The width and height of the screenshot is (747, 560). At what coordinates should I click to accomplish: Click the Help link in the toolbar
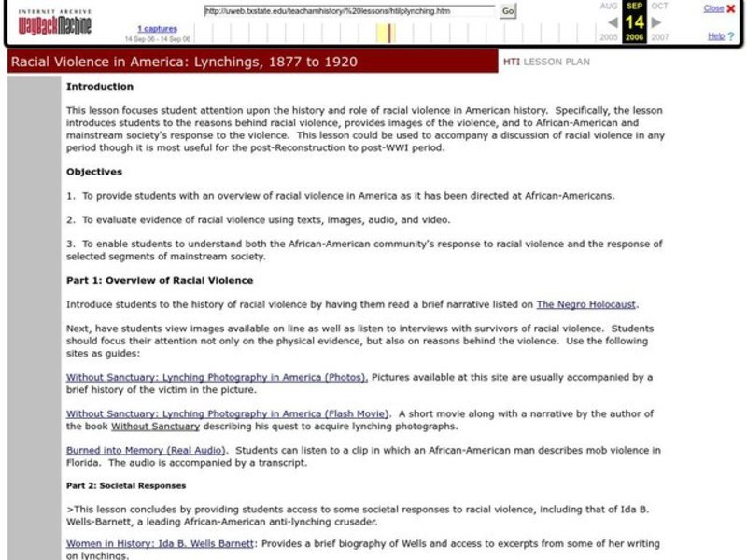[x=717, y=35]
